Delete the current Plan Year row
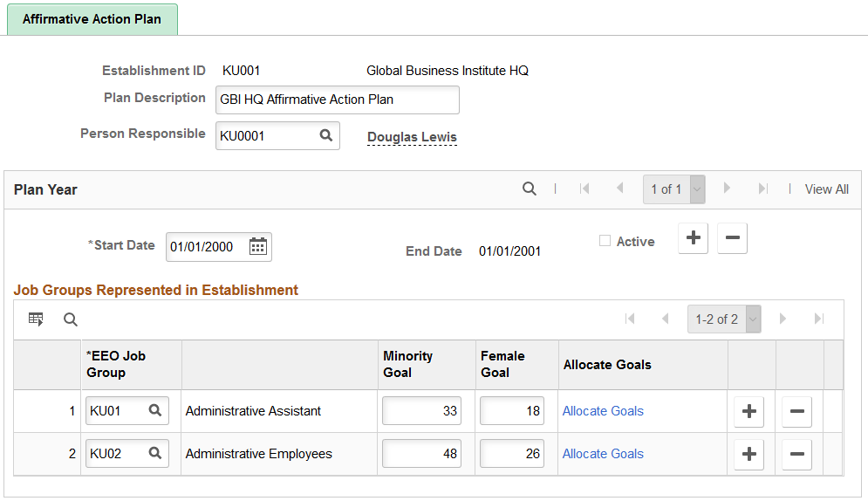The width and height of the screenshot is (868, 501). coord(732,238)
